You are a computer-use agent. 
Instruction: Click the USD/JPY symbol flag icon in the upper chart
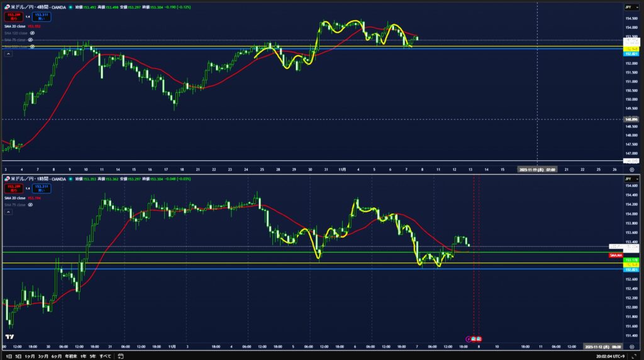click(7, 7)
